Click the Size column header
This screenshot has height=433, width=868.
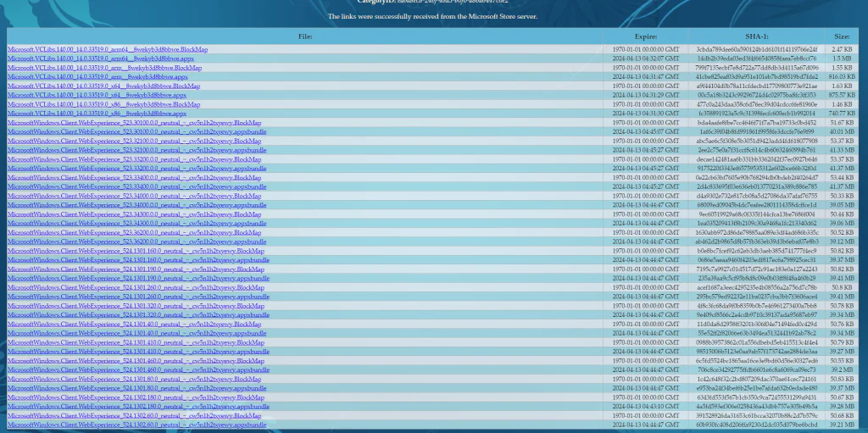pyautogui.click(x=842, y=36)
